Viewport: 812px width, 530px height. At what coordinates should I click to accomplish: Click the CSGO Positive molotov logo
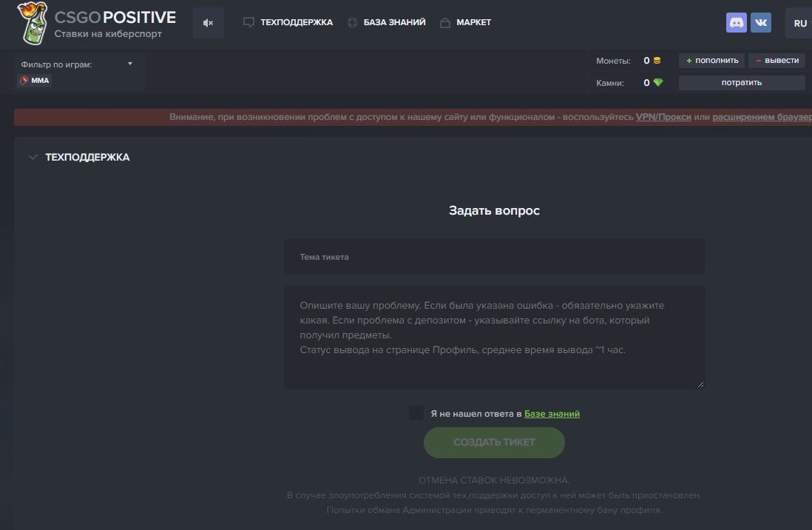point(33,22)
